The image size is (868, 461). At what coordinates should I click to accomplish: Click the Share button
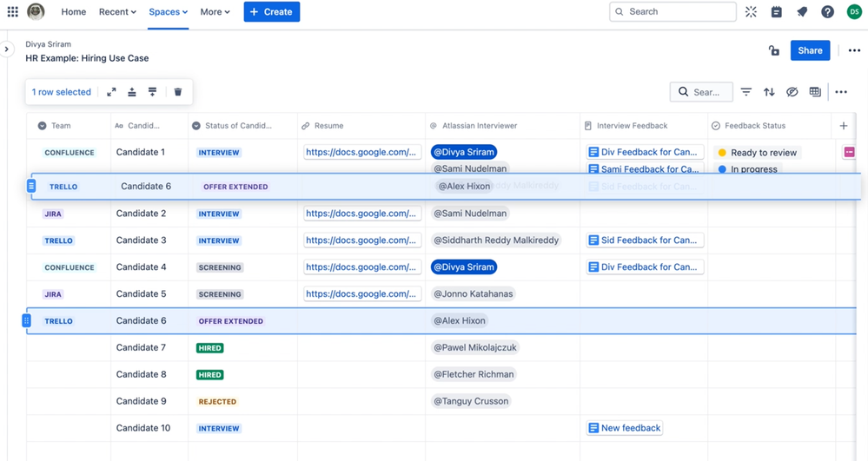[x=810, y=50]
